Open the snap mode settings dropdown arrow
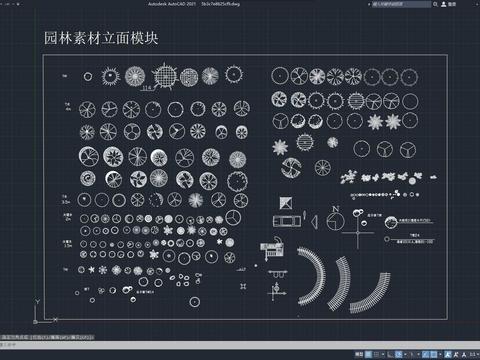 click(x=383, y=354)
